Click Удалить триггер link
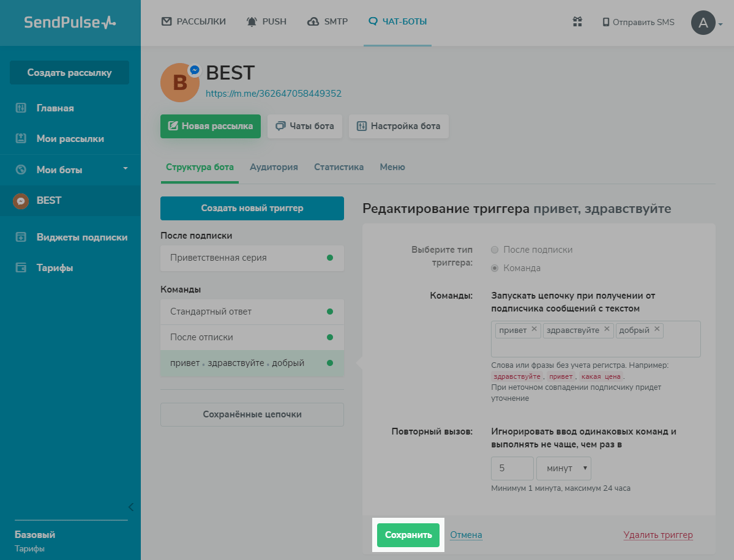This screenshot has width=734, height=560. [x=657, y=535]
